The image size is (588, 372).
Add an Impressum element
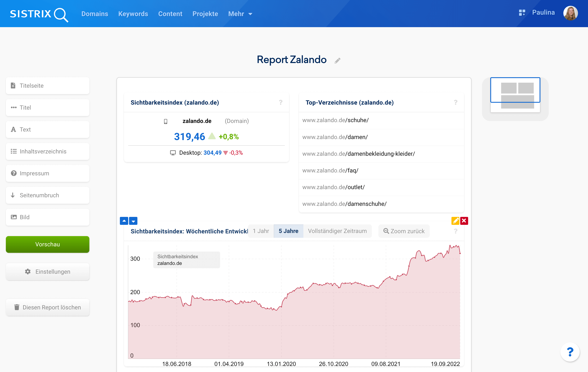(48, 173)
